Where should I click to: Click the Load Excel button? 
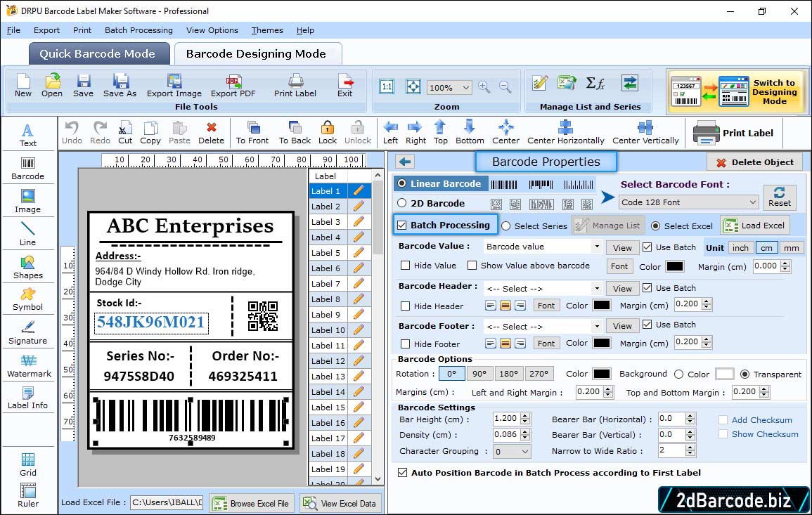[754, 226]
